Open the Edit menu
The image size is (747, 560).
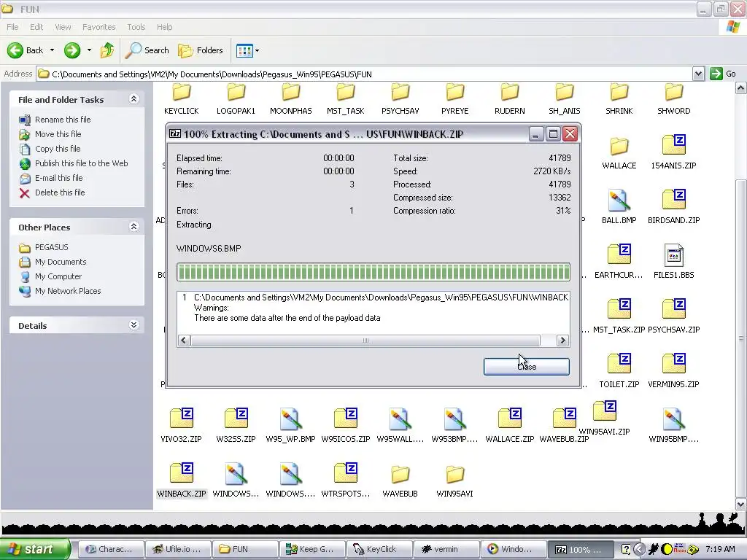[x=36, y=27]
